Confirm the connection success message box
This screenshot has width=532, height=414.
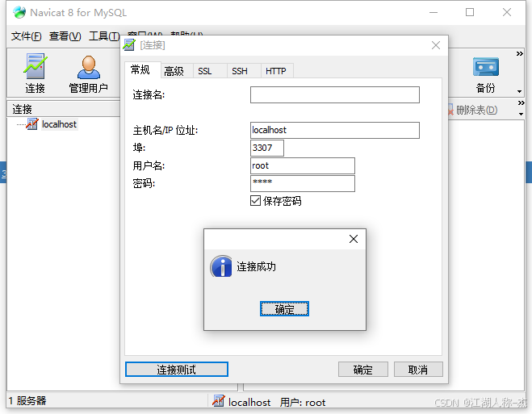coord(284,309)
